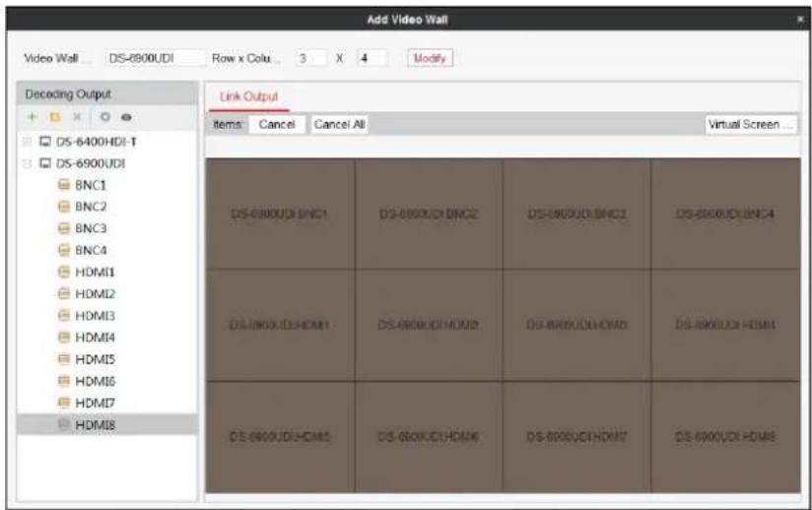Select the DS-6900UDI:HDMI2 wall screen
This screenshot has width=812, height=510.
[429, 325]
